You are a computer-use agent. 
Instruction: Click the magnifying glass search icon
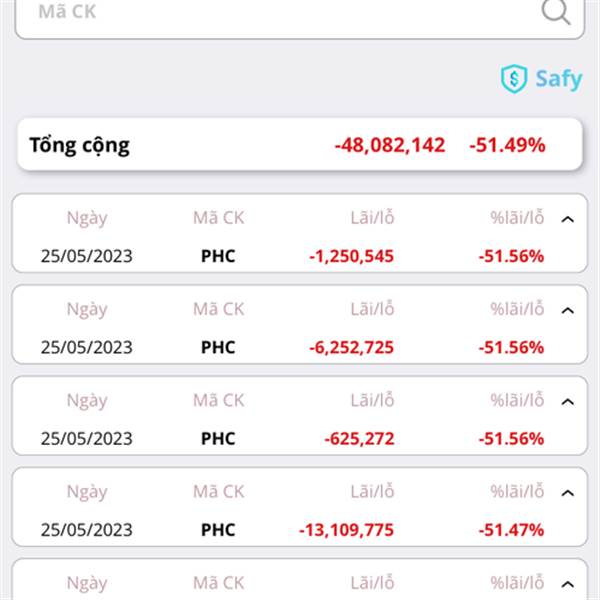click(556, 11)
